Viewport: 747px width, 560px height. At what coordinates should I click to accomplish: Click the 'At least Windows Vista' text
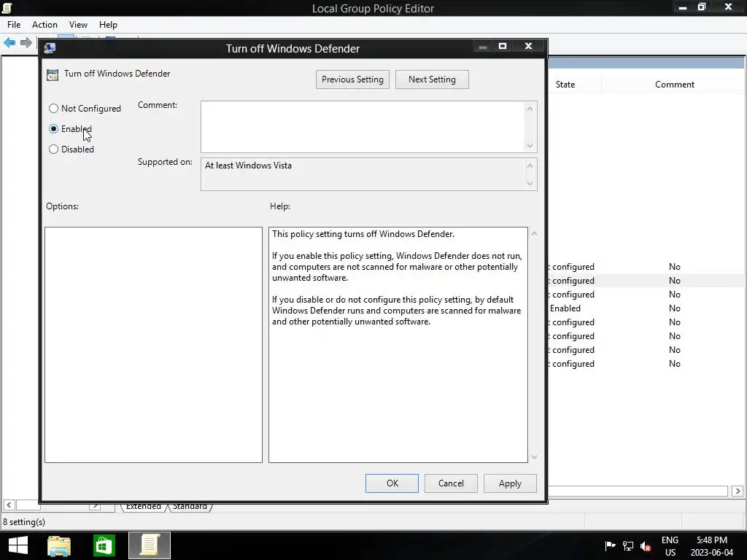tap(248, 166)
